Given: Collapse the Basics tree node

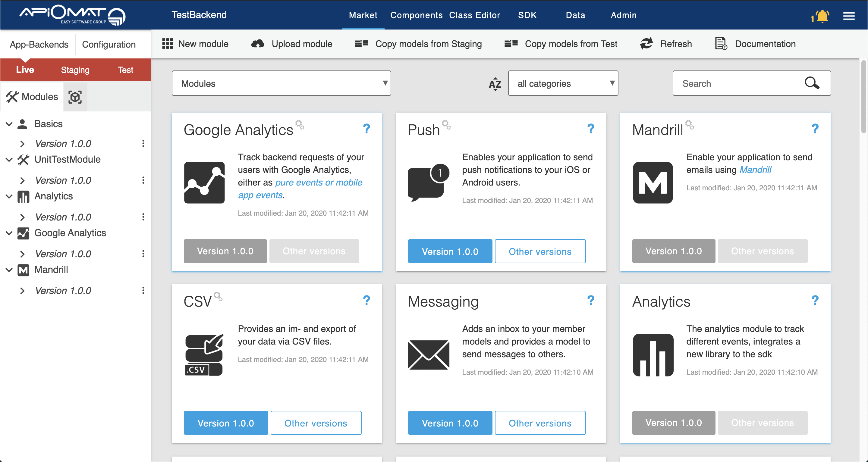Looking at the screenshot, I should tap(9, 124).
